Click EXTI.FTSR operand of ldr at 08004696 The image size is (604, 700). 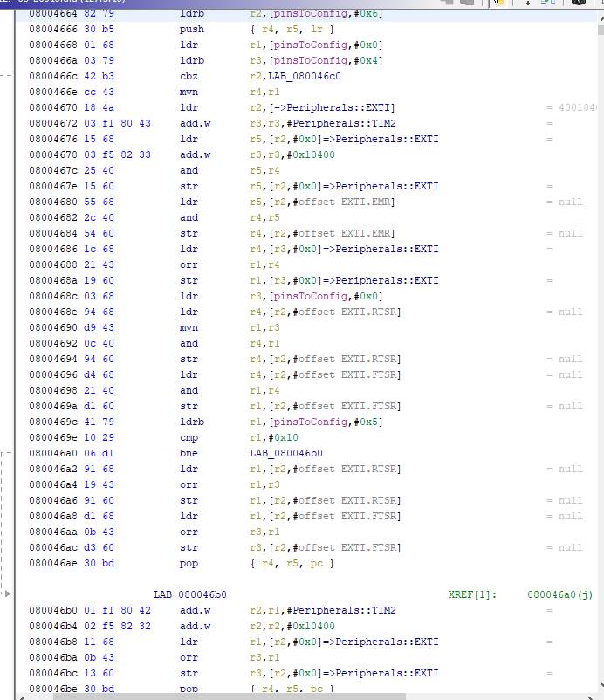point(368,374)
